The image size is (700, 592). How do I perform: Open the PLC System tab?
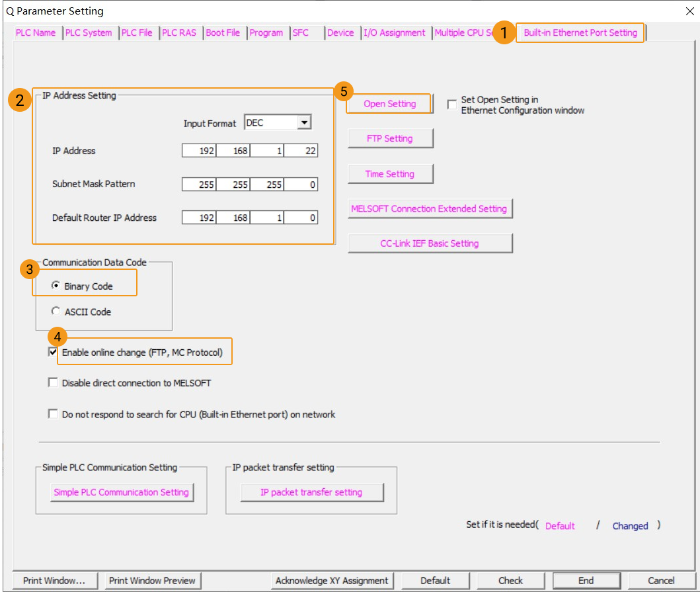tap(89, 32)
